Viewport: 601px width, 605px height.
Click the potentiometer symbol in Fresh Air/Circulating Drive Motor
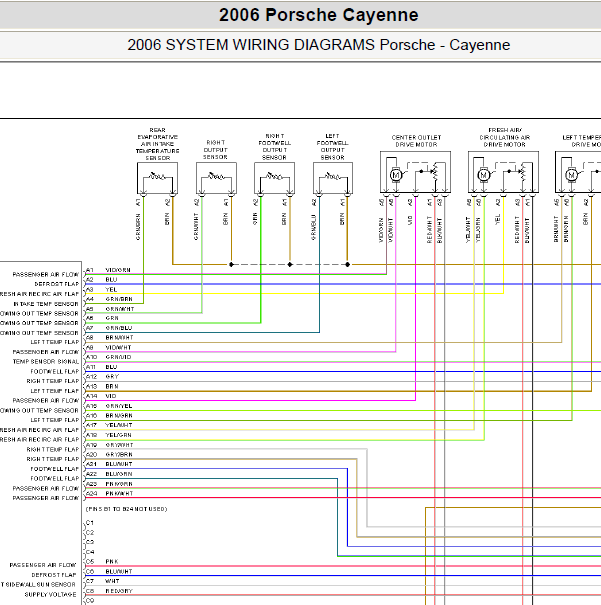pyautogui.click(x=523, y=172)
